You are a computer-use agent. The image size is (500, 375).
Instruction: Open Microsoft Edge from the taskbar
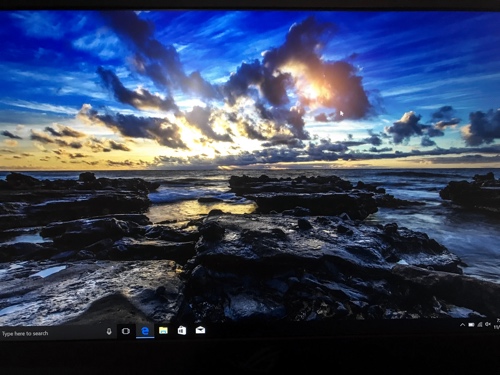point(145,331)
